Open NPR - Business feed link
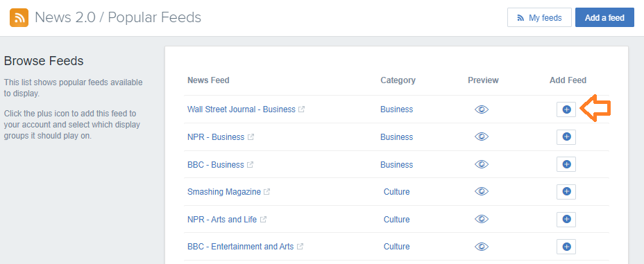The width and height of the screenshot is (644, 264). click(x=216, y=137)
